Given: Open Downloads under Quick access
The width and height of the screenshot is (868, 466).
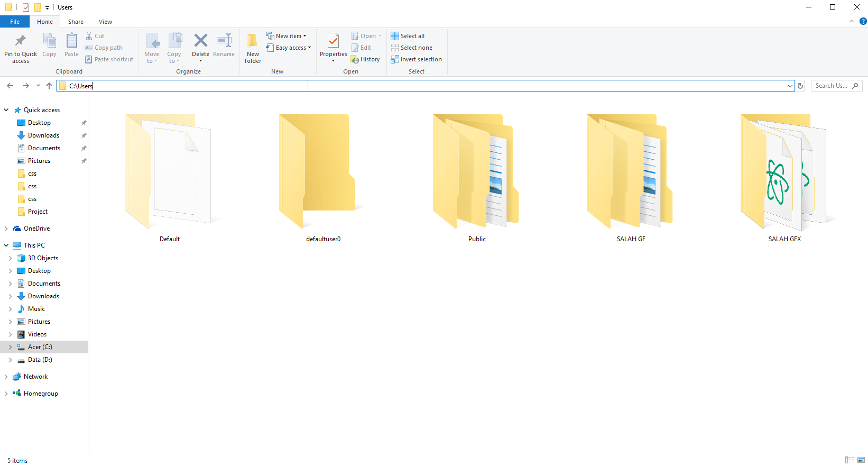Looking at the screenshot, I should point(44,135).
